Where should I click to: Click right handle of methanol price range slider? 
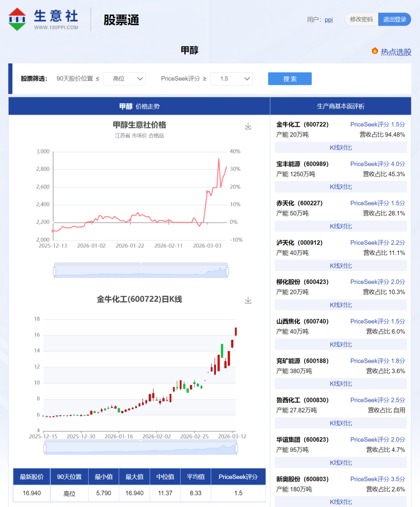coord(227,271)
